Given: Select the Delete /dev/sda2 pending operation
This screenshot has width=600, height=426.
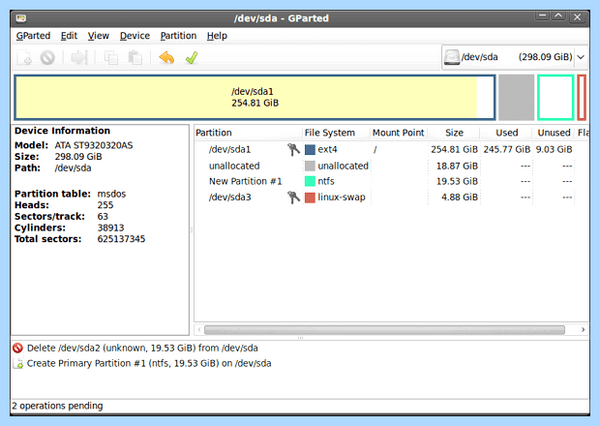Looking at the screenshot, I should click(142, 348).
